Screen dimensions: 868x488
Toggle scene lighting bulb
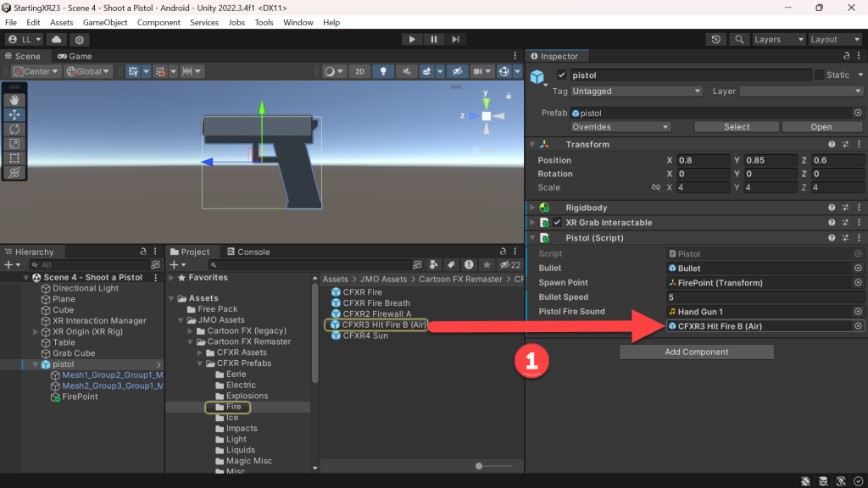click(x=382, y=71)
